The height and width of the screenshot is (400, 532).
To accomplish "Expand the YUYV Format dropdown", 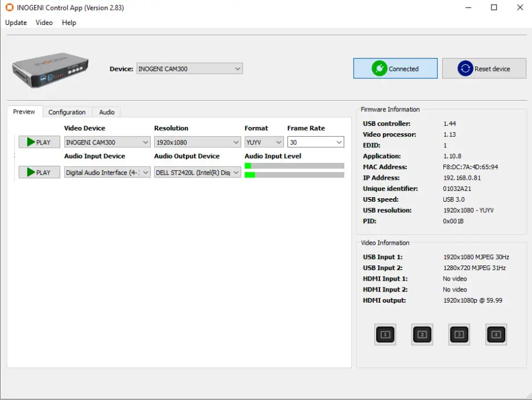I will point(264,141).
